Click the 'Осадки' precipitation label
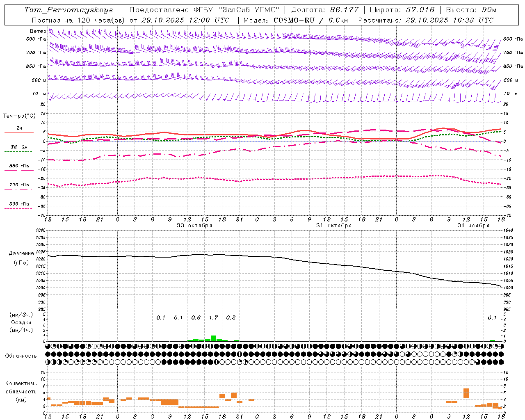 click(x=21, y=322)
